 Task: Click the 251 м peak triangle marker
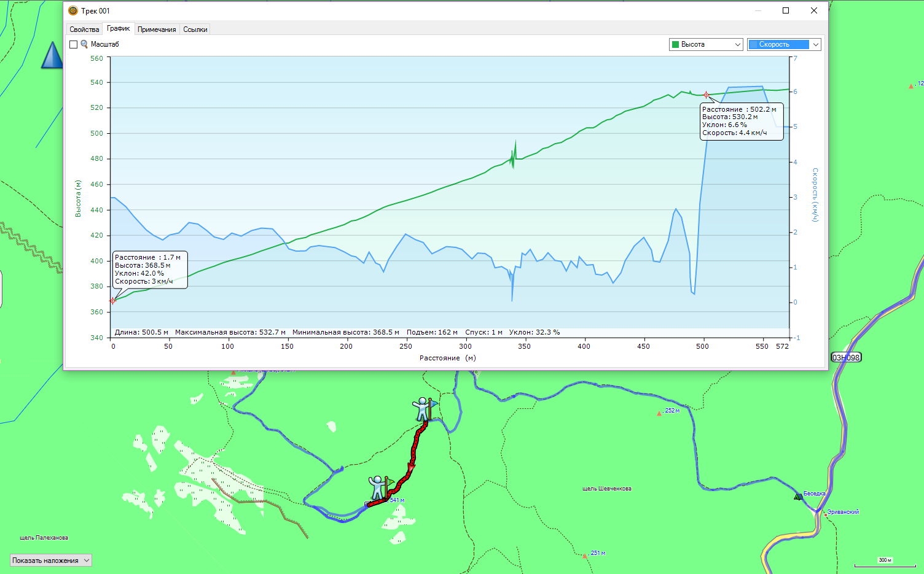(585, 556)
